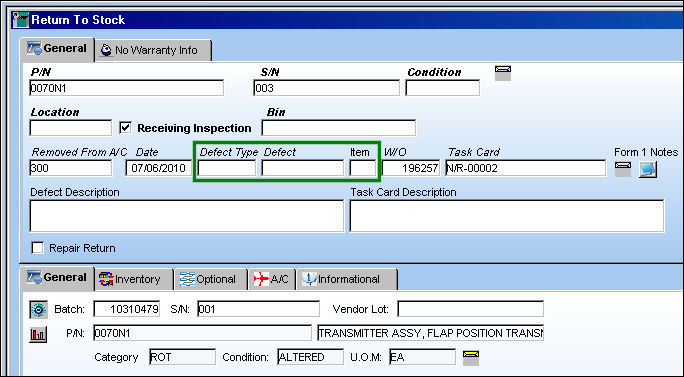Click the S/N field showing 003

[326, 88]
